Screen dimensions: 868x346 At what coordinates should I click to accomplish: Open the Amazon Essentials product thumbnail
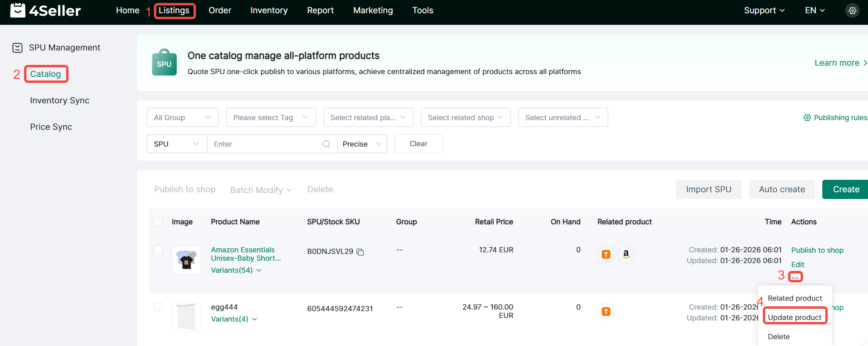coord(186,260)
